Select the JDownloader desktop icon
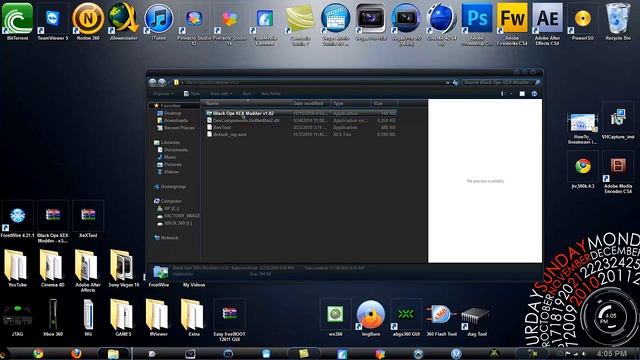Image resolution: width=640 pixels, height=360 pixels. pos(123,21)
